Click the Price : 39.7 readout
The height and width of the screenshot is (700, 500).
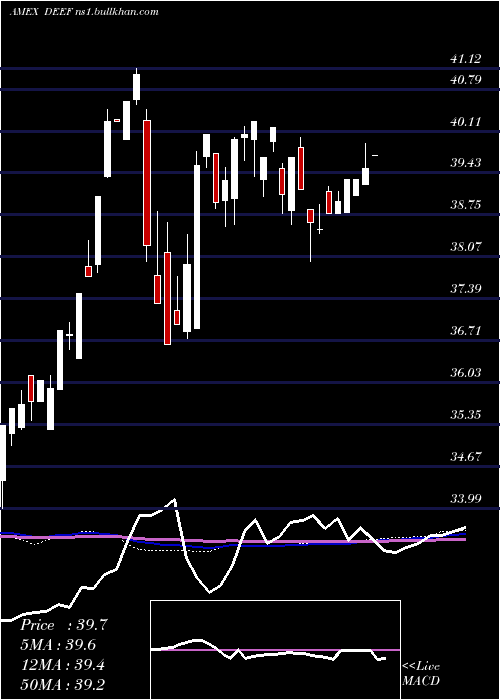(64, 625)
